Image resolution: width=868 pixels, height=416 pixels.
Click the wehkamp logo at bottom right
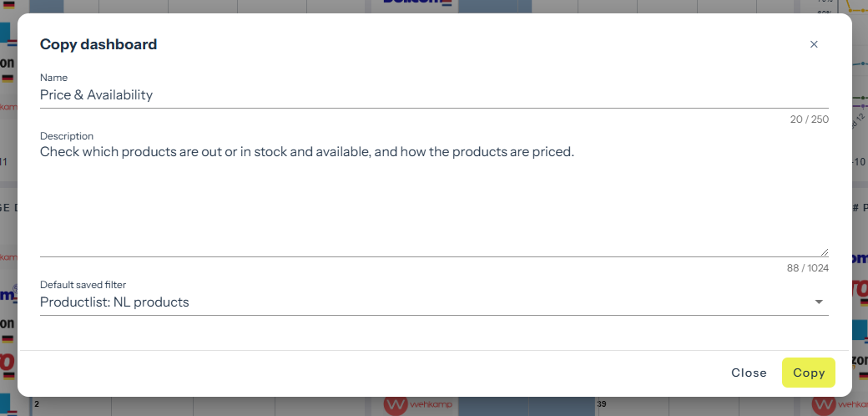click(x=839, y=406)
